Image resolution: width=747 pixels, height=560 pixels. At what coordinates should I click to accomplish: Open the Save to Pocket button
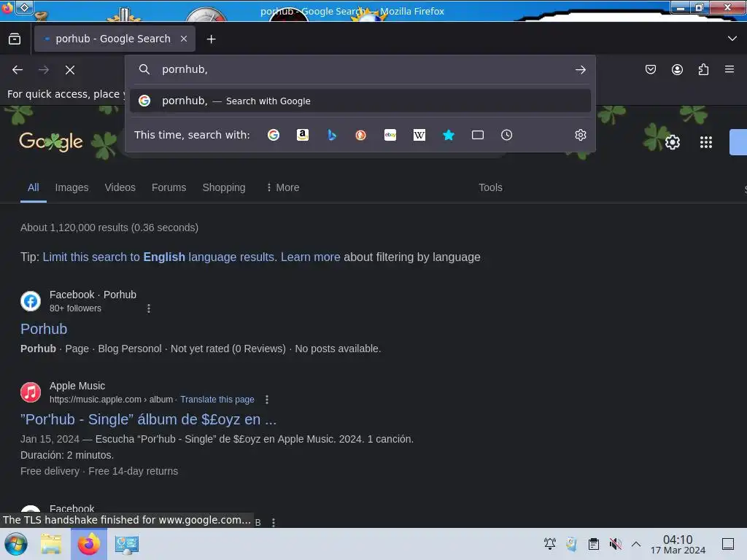click(650, 69)
